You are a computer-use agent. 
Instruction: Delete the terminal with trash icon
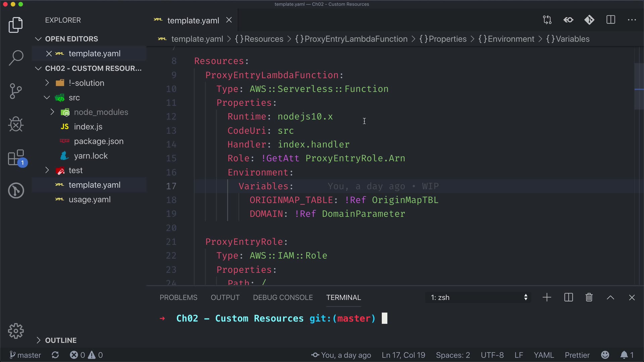(589, 298)
